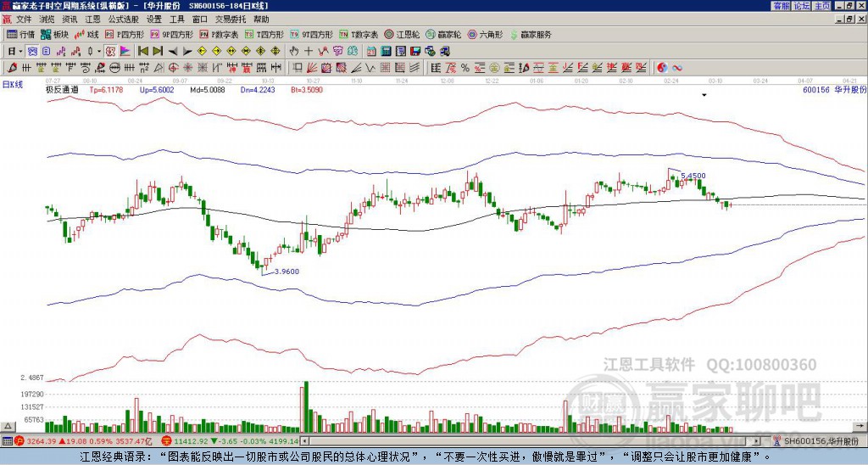868x465 pixels.
Task: Switch to K线 candlestick view
Action: (x=86, y=34)
